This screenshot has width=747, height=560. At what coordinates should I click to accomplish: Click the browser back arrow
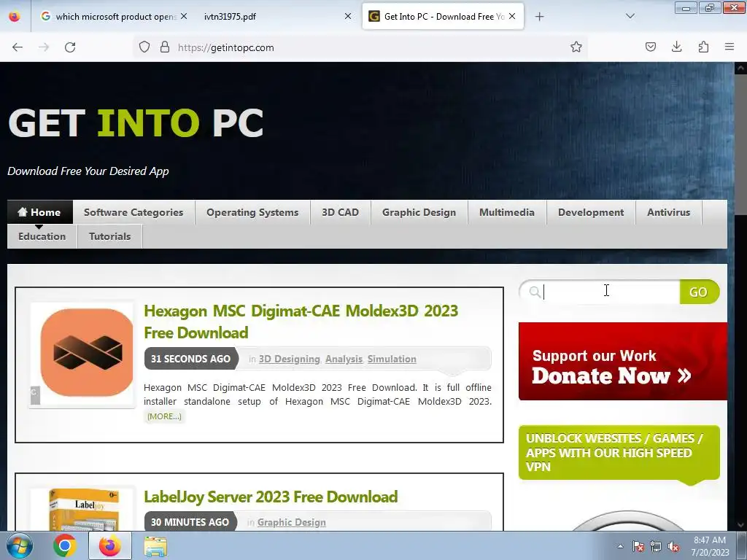pos(18,47)
